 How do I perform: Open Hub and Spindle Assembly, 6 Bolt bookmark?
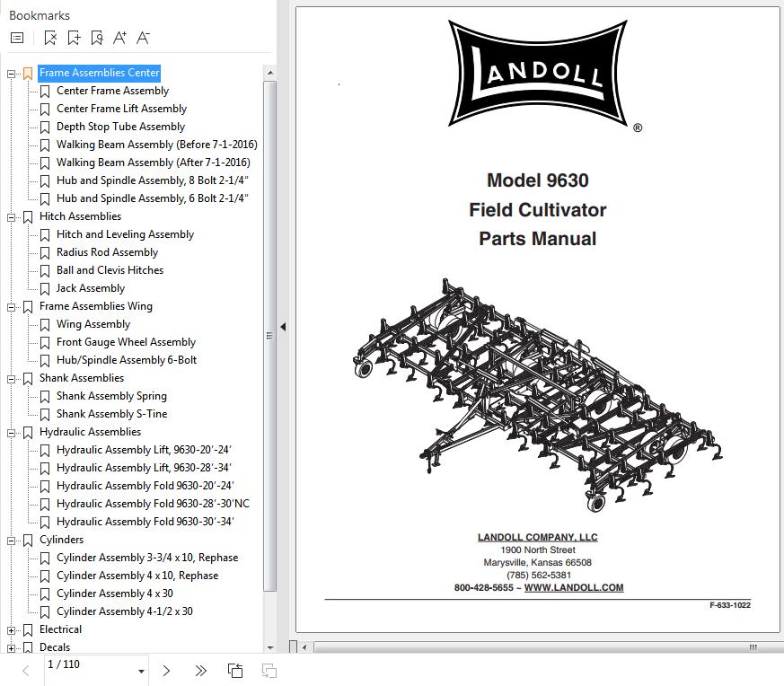pos(153,198)
